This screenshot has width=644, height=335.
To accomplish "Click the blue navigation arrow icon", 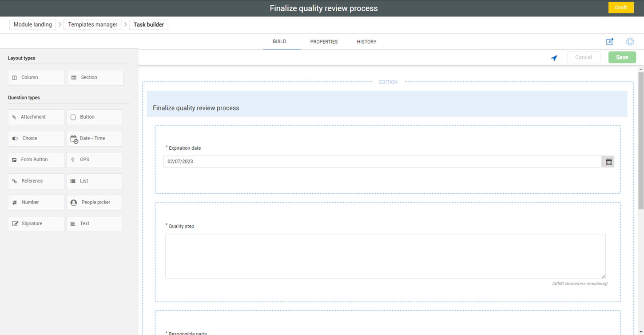I will point(554,58).
